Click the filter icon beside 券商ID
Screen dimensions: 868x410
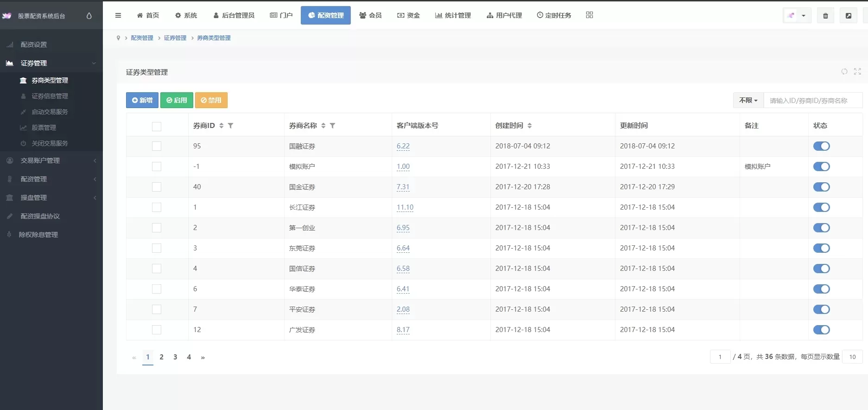[231, 126]
